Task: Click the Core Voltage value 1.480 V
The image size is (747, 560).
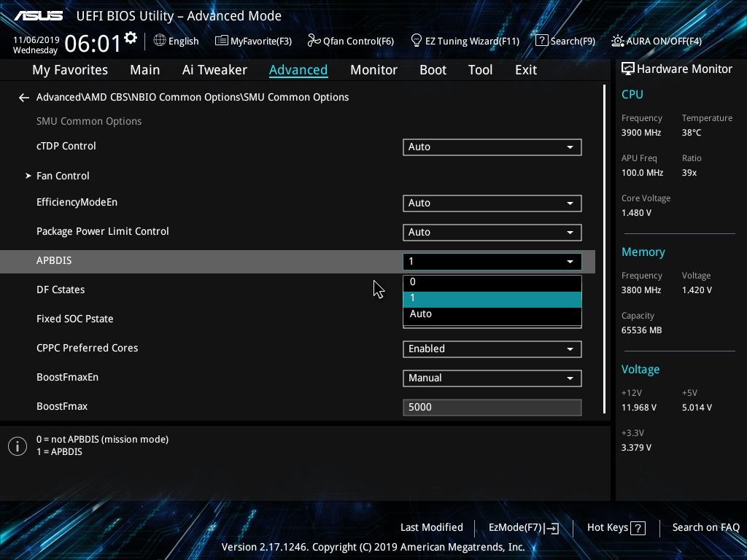Action: click(x=636, y=213)
